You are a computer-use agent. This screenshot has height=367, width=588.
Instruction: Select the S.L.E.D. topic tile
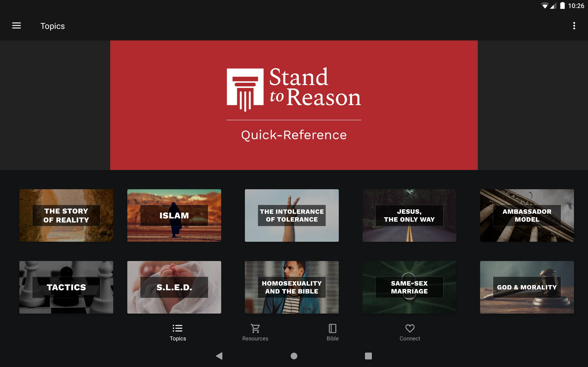(x=174, y=287)
